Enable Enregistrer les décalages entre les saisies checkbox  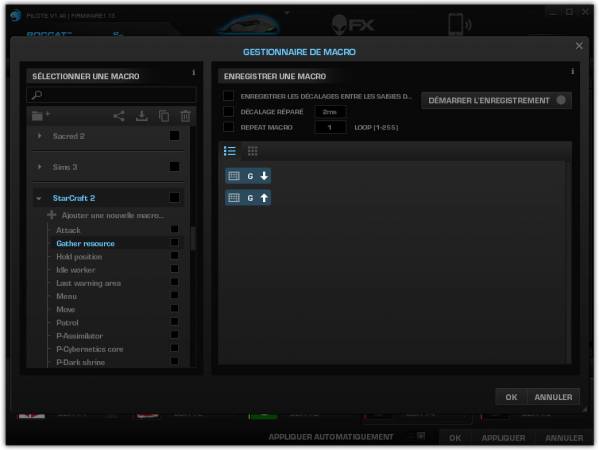tap(228, 96)
